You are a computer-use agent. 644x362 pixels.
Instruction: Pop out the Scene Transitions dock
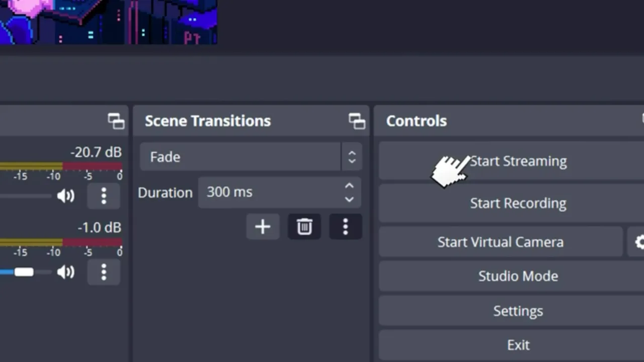point(357,121)
